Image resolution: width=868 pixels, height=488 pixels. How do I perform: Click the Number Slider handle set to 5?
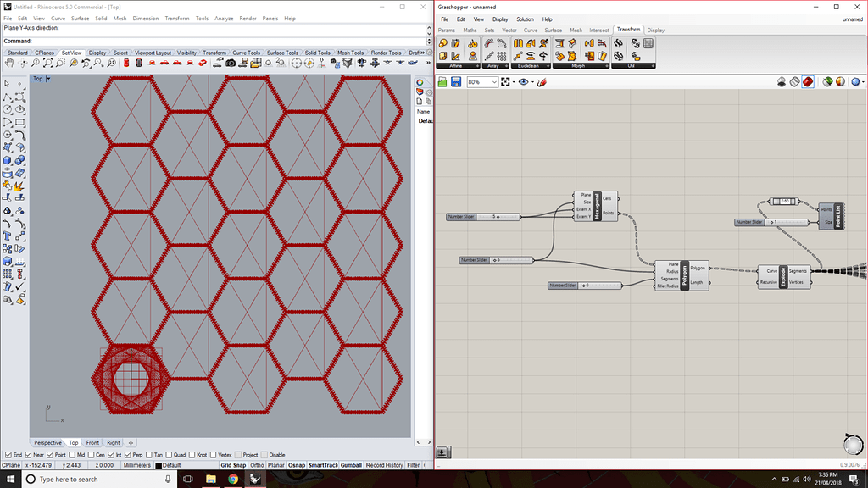pos(500,216)
